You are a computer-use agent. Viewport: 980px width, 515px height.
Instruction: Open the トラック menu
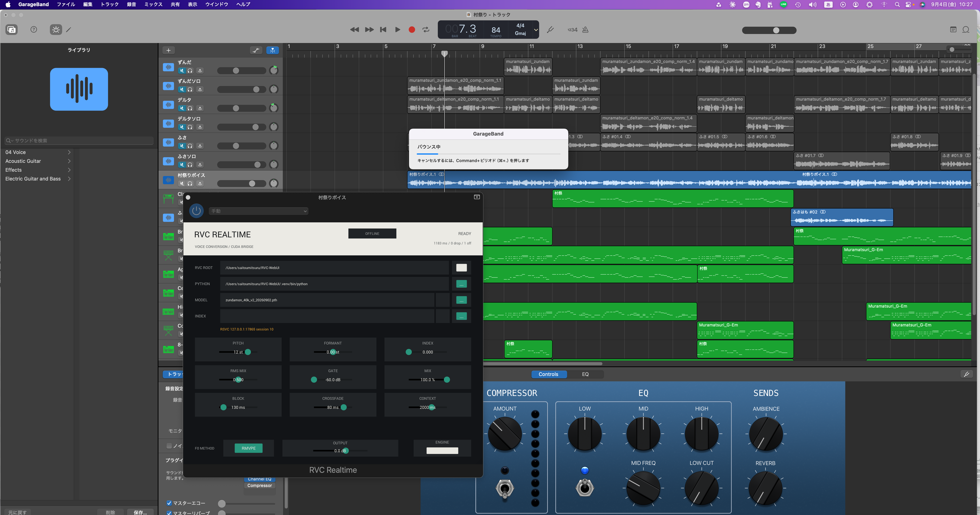[110, 5]
